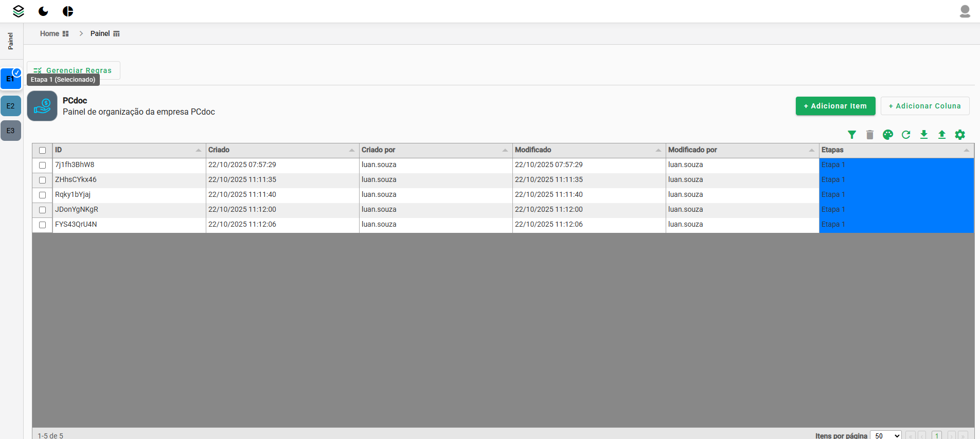
Task: Toggle dark mode moon icon
Action: click(x=43, y=11)
